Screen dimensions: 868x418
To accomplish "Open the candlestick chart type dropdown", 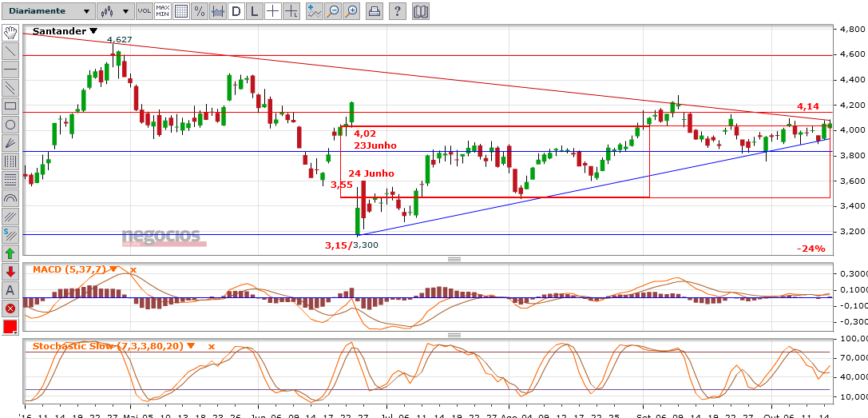I will pos(115,11).
